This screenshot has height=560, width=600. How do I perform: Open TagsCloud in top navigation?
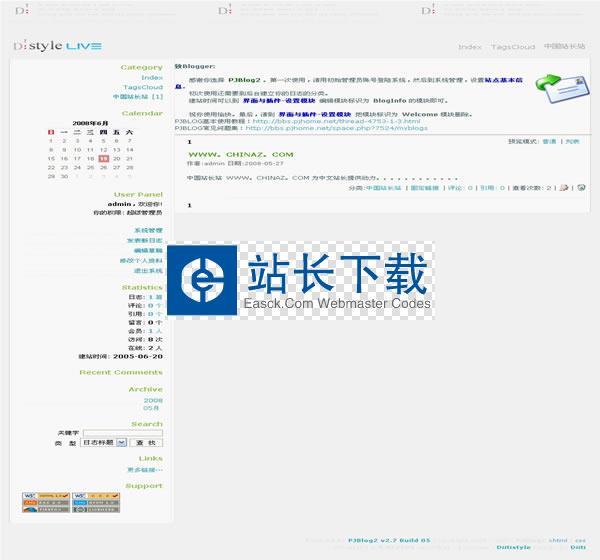(513, 47)
